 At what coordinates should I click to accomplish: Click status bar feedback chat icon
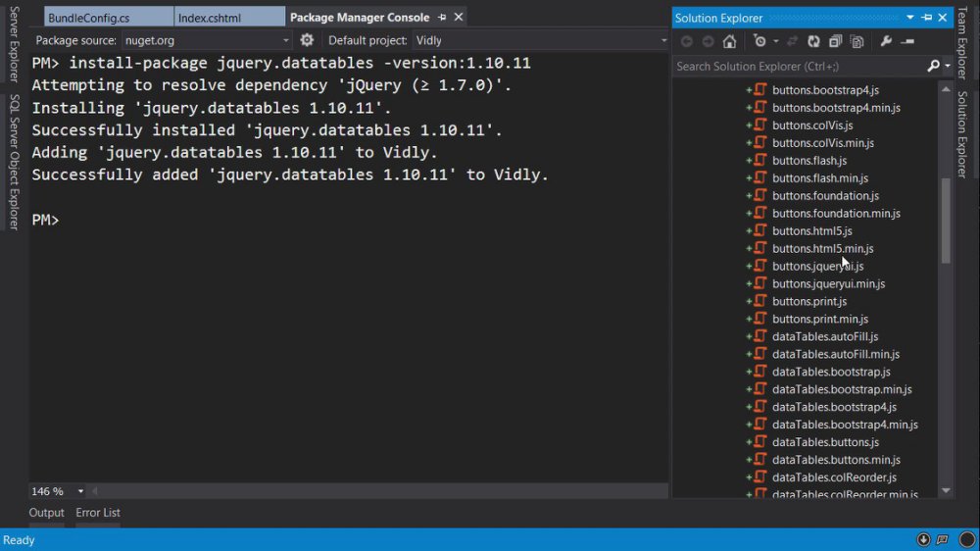[943, 539]
